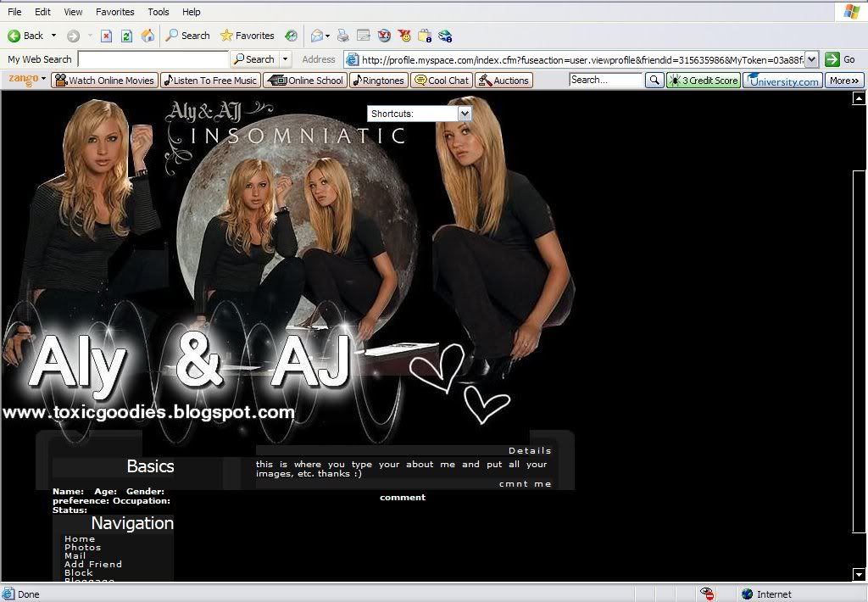
Task: Click the page scroll down arrow
Action: (x=859, y=574)
